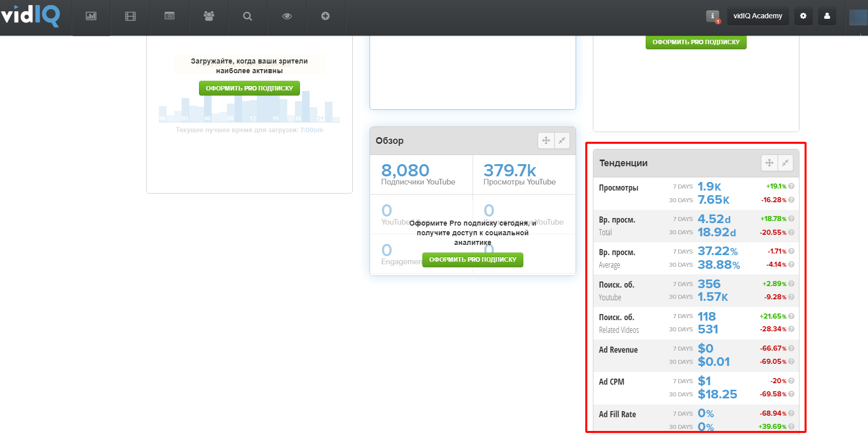Open the settings gear button
The image size is (868, 435).
[803, 16]
